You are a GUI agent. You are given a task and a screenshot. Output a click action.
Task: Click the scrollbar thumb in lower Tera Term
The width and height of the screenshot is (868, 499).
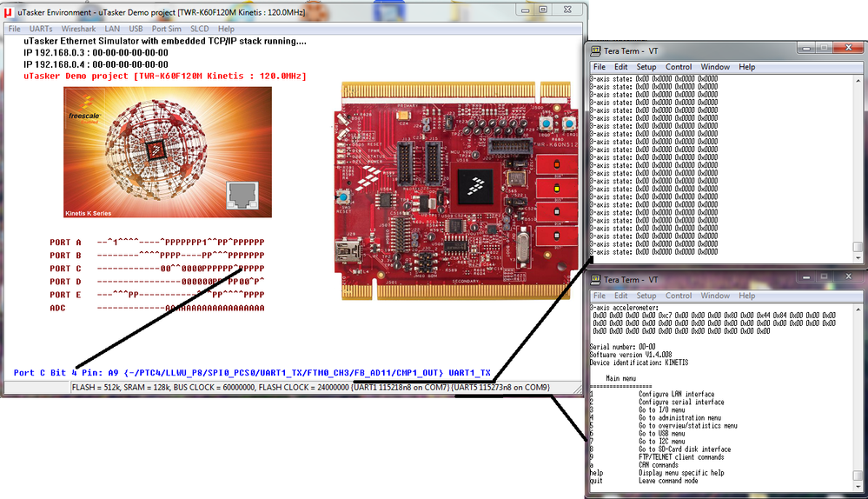click(858, 476)
